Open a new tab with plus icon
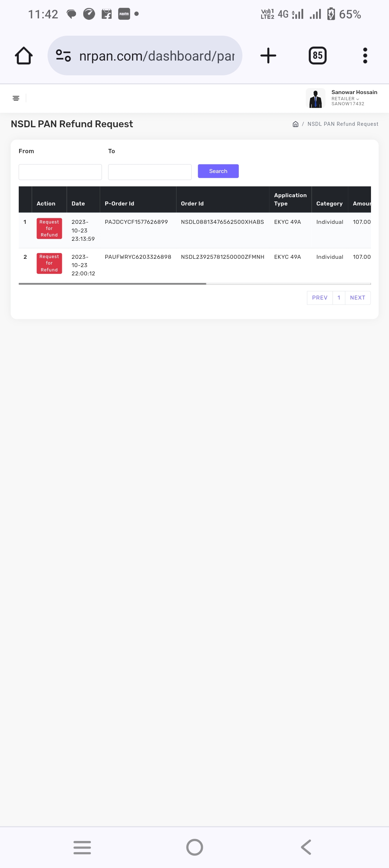 pos(268,56)
